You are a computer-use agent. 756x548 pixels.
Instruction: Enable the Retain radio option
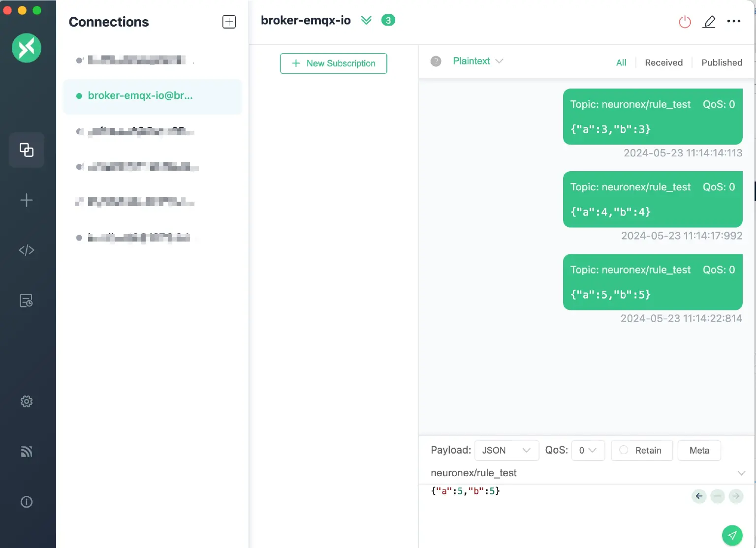tap(624, 450)
